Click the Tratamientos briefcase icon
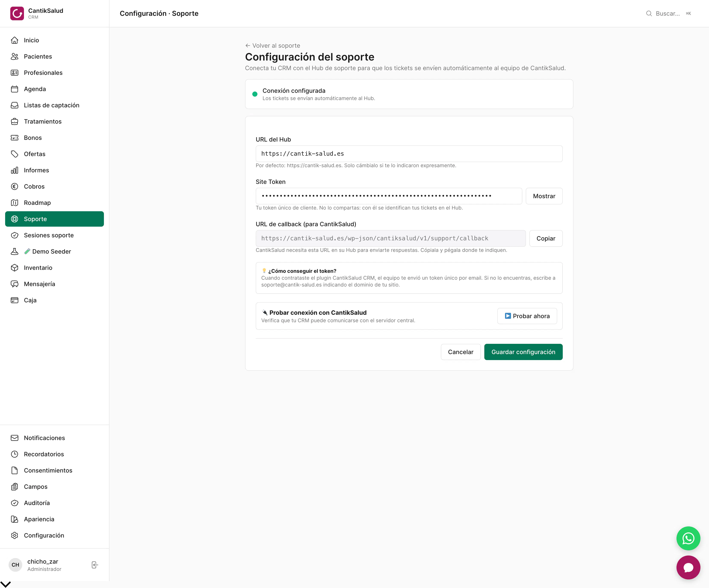This screenshot has width=709, height=588. (15, 121)
